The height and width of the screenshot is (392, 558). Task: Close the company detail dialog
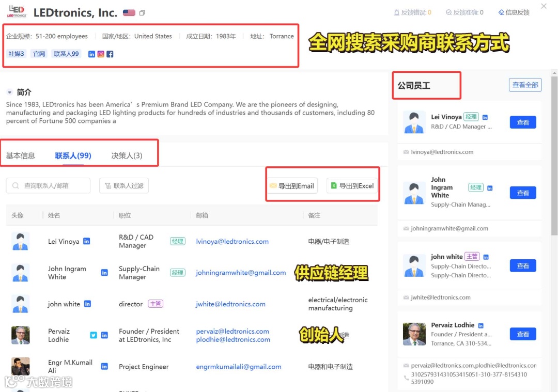pyautogui.click(x=544, y=6)
